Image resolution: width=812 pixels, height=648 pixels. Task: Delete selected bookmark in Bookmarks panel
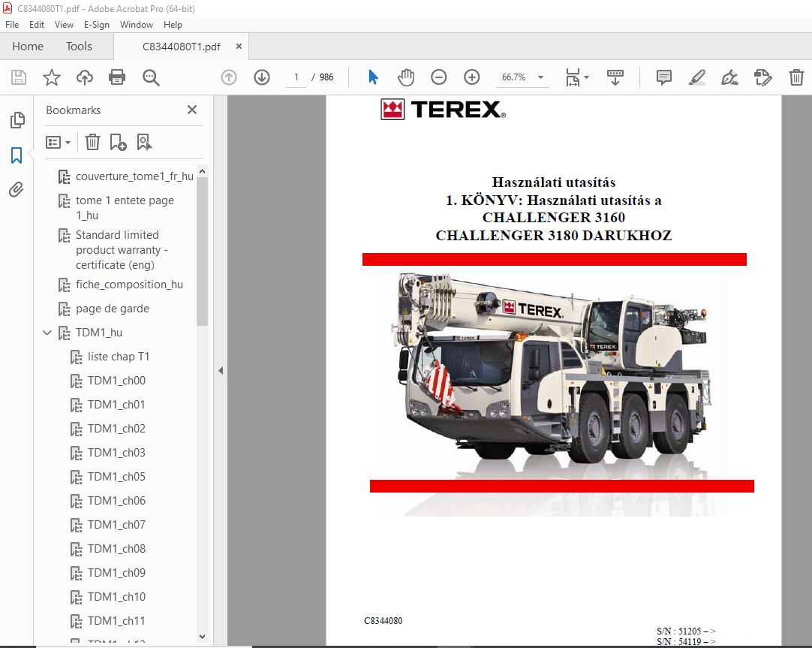tap(92, 142)
